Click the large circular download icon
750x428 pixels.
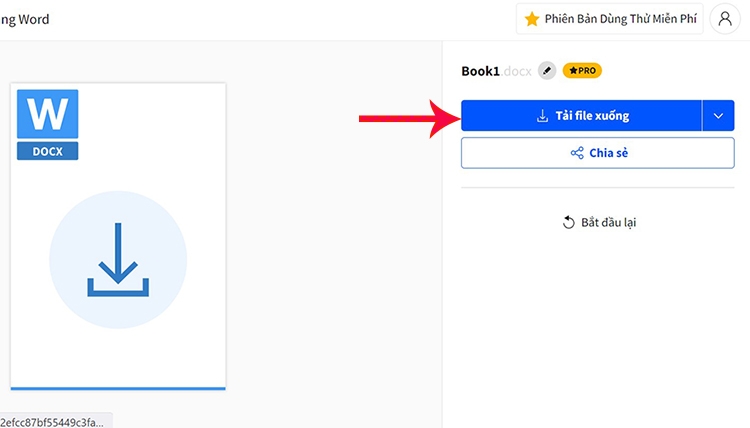point(118,258)
